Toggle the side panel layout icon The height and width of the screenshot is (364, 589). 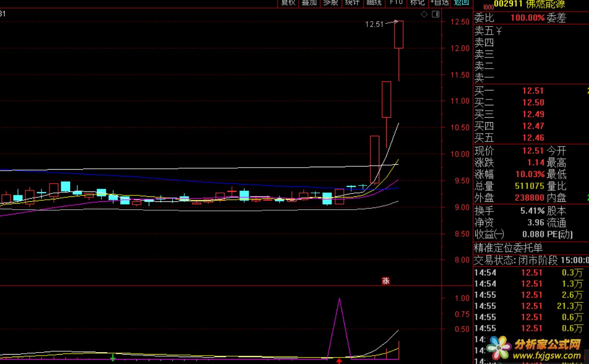click(x=436, y=14)
